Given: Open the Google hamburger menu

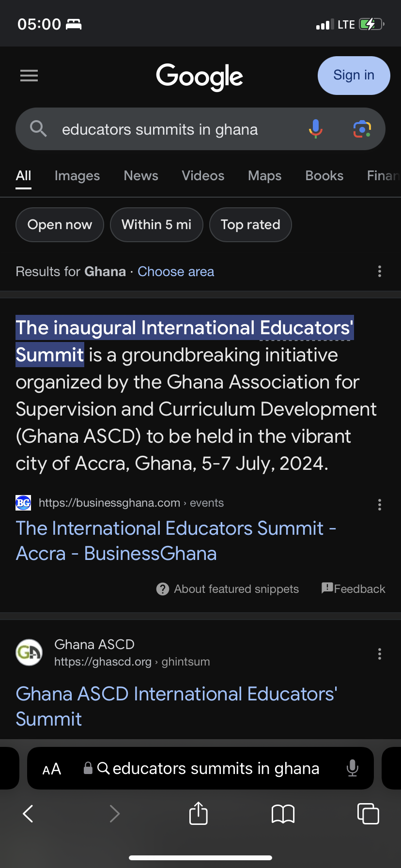Looking at the screenshot, I should pos(29,76).
